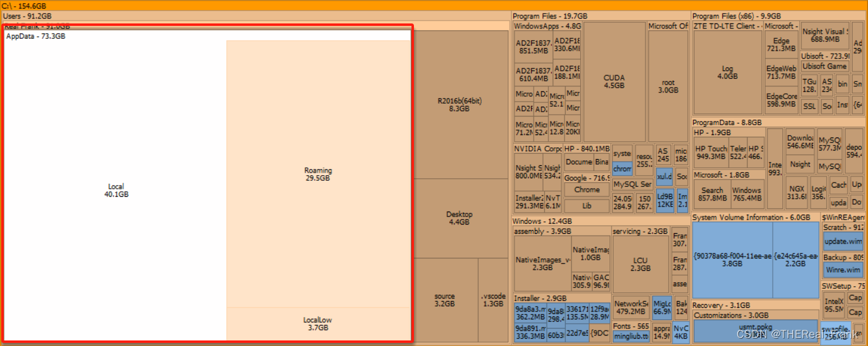Click the servicing - 2.3GB header
The image size is (868, 346).
(x=640, y=231)
